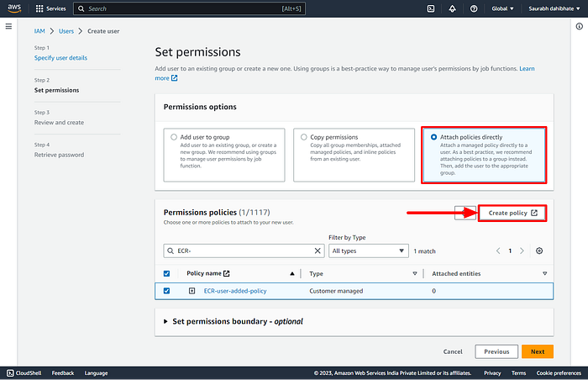This screenshot has width=588, height=380.
Task: Expand Set permissions boundary section
Action: click(x=165, y=321)
